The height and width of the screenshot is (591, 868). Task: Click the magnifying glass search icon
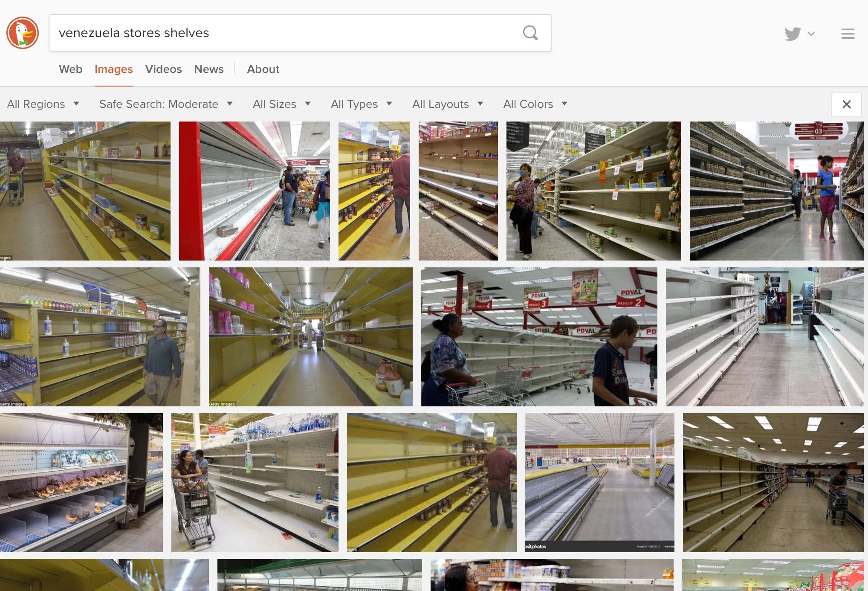530,33
